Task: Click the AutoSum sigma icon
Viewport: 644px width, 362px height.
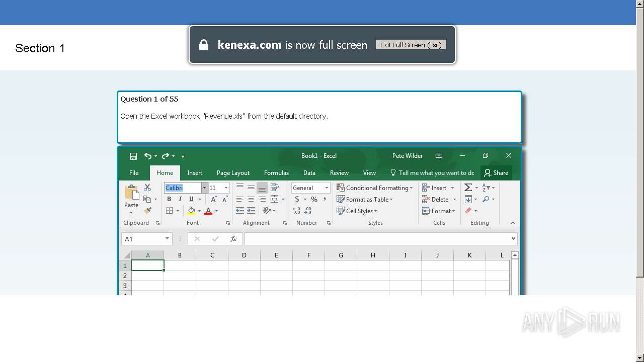Action: coord(468,188)
